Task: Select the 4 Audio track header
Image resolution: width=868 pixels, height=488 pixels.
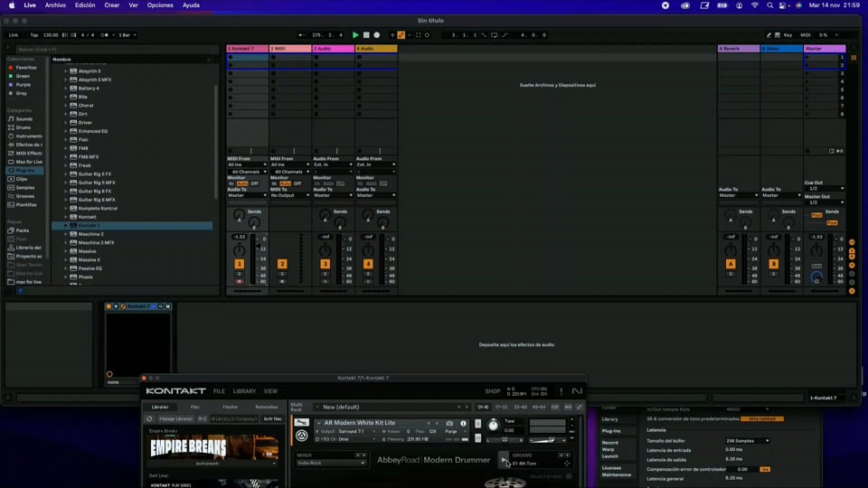Action: pyautogui.click(x=376, y=49)
